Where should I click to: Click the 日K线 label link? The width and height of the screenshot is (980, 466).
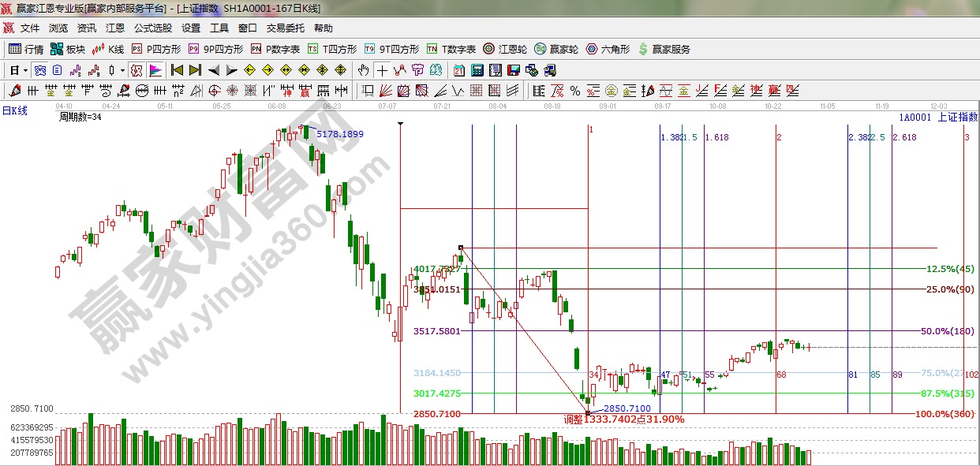(x=14, y=110)
